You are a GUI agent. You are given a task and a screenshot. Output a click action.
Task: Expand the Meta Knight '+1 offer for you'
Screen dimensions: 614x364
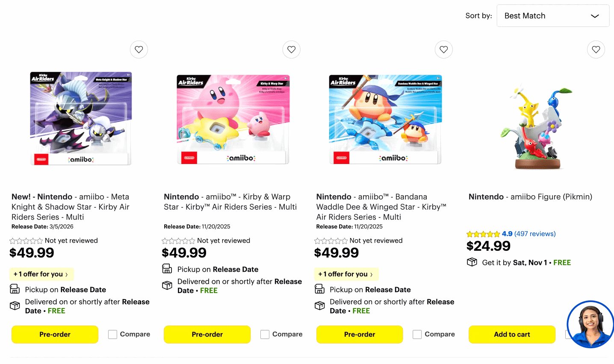(x=41, y=274)
